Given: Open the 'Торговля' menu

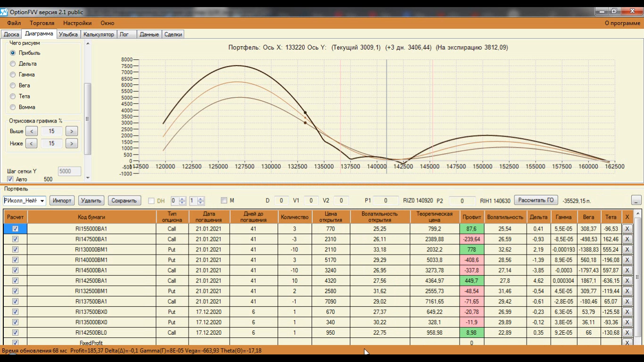Looking at the screenshot, I should (42, 23).
